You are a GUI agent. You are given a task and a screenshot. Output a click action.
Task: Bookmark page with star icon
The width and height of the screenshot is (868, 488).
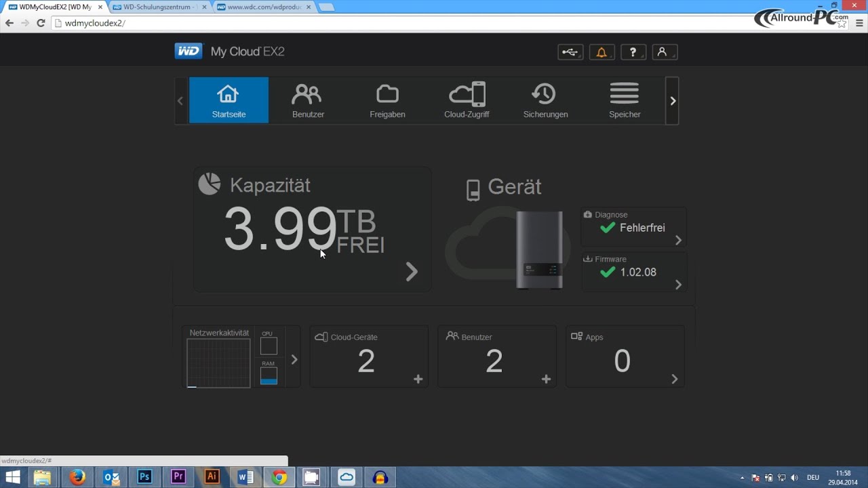(x=842, y=23)
